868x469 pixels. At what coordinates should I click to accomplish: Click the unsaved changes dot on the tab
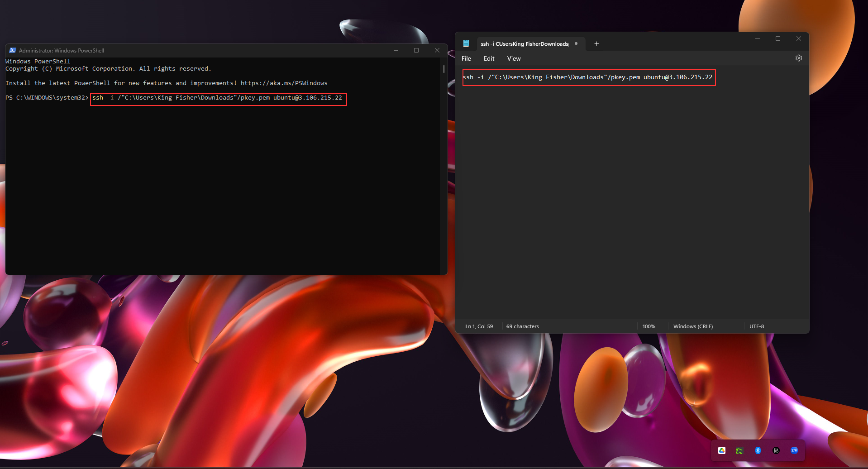coord(576,43)
